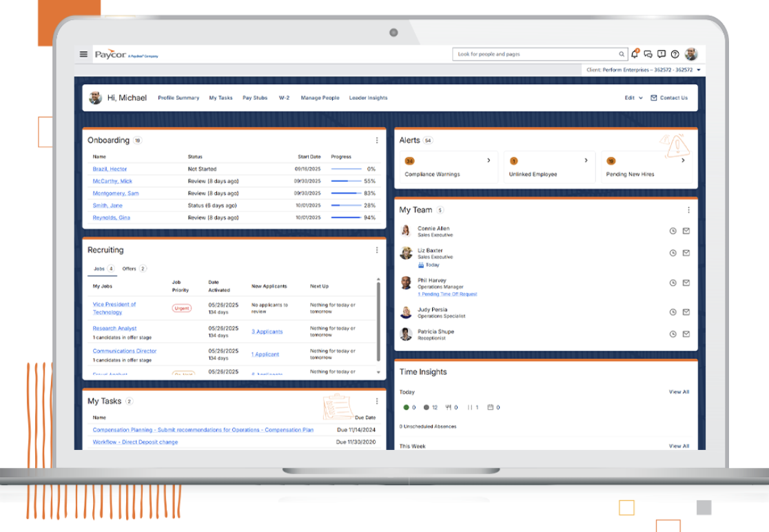
Task: Open the Help question mark icon
Action: (676, 53)
